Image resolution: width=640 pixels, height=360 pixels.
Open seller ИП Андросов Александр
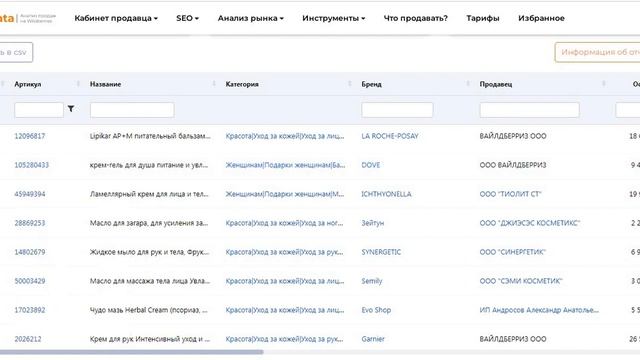[539, 310]
